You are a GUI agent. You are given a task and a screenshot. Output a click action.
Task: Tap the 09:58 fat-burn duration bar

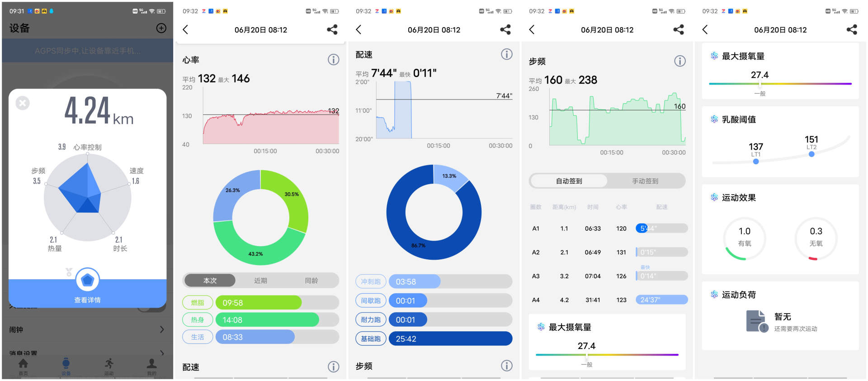(259, 302)
